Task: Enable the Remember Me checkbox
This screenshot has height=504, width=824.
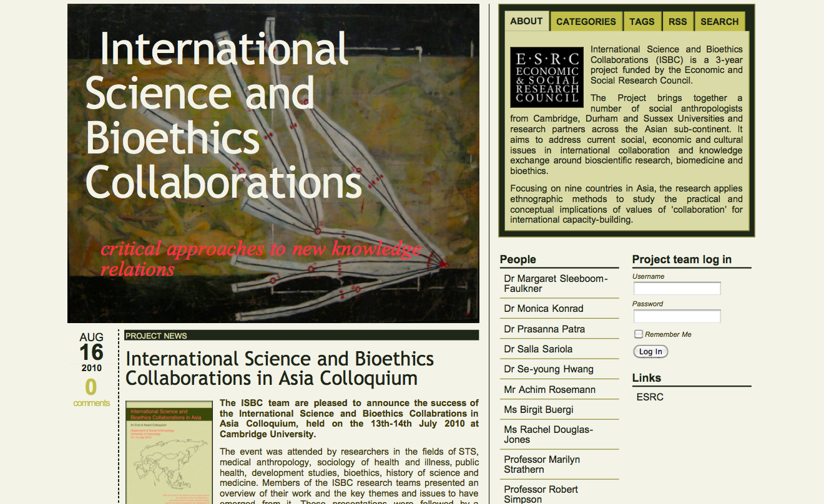Action: [638, 334]
